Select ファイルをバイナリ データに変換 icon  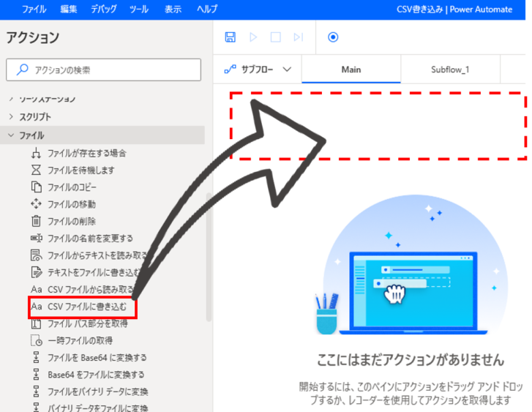click(36, 392)
